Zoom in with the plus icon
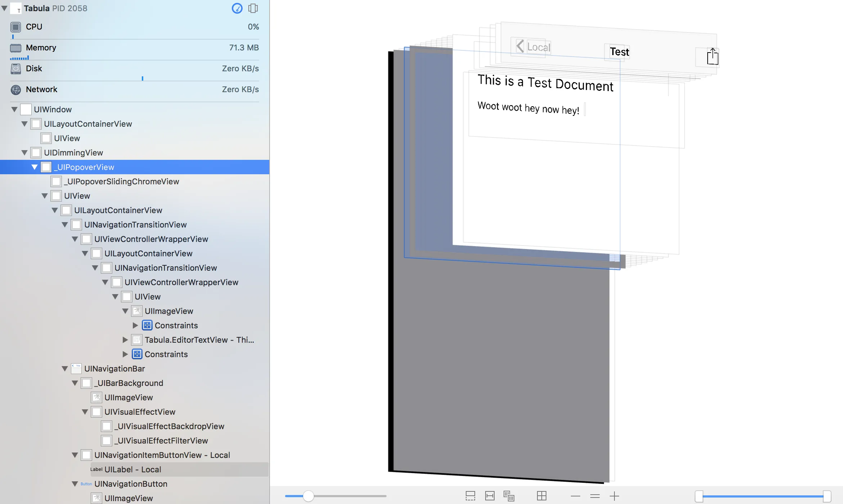Viewport: 843px width, 504px height. (x=614, y=496)
